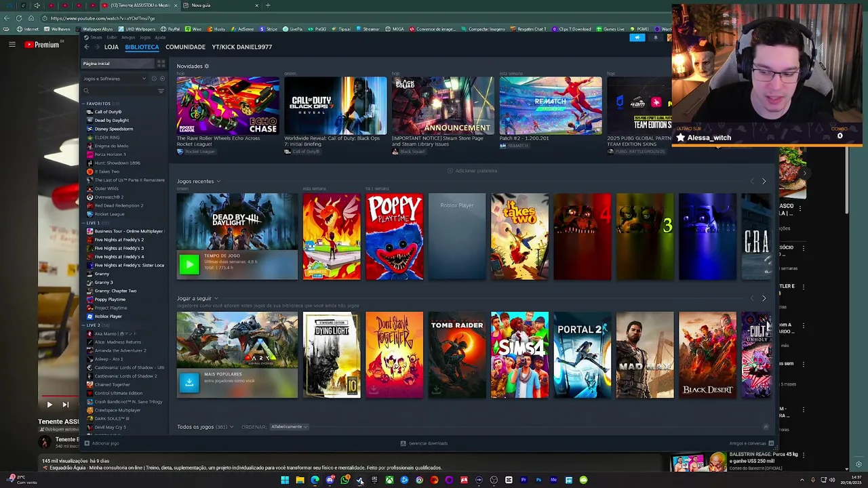Open new browser tab with plus
Image resolution: width=868 pixels, height=488 pixels.
click(267, 5)
